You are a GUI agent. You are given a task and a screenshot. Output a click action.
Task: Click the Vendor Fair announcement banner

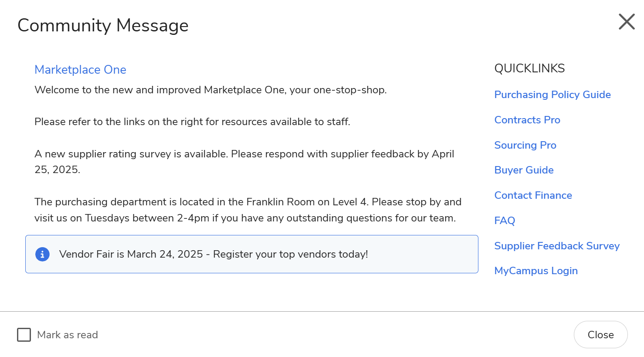point(251,254)
